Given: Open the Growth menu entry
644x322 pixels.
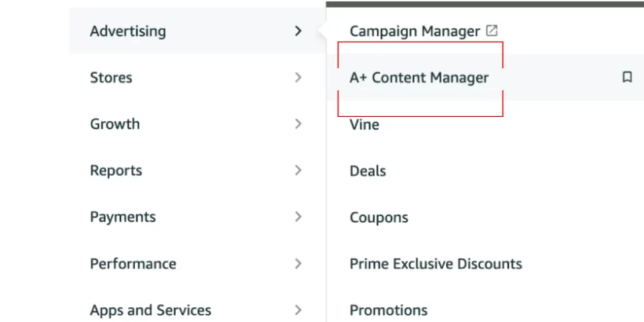Looking at the screenshot, I should (x=114, y=124).
